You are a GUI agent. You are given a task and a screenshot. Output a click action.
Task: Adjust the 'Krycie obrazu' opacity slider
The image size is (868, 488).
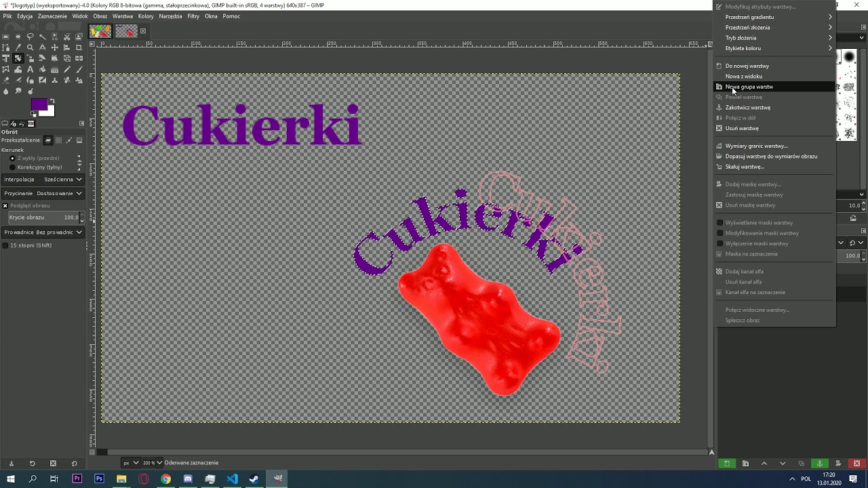pos(47,218)
